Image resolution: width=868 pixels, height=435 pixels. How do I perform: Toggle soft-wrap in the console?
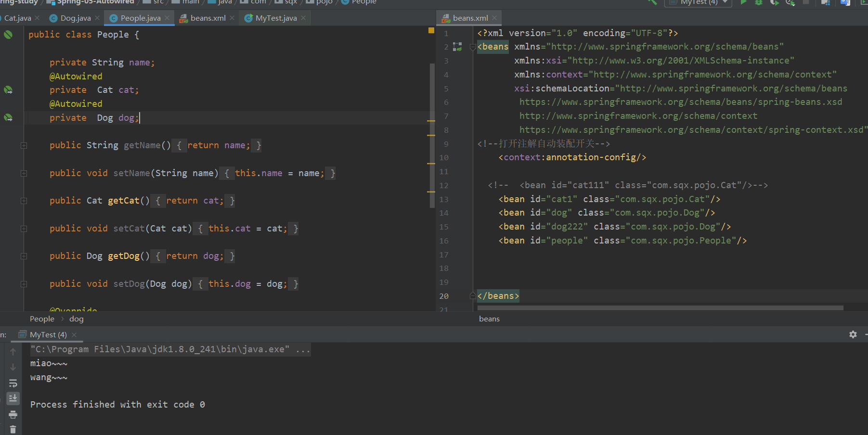pos(13,383)
